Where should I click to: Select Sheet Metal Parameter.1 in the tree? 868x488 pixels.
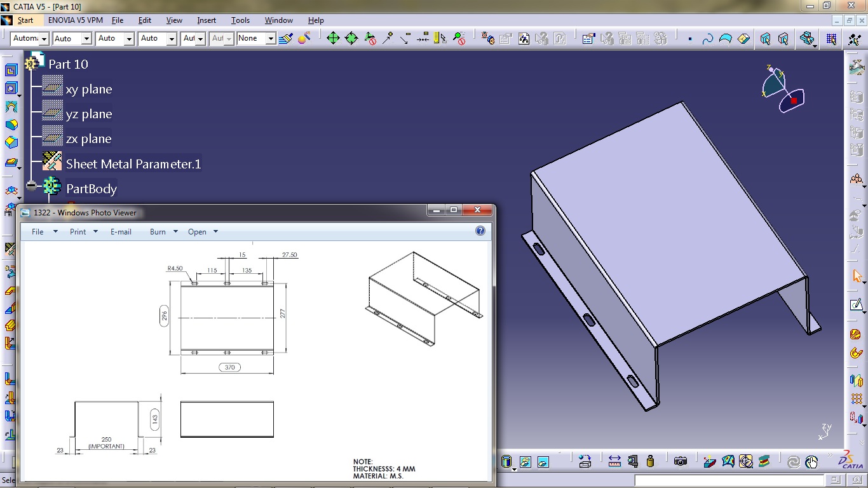pos(133,163)
